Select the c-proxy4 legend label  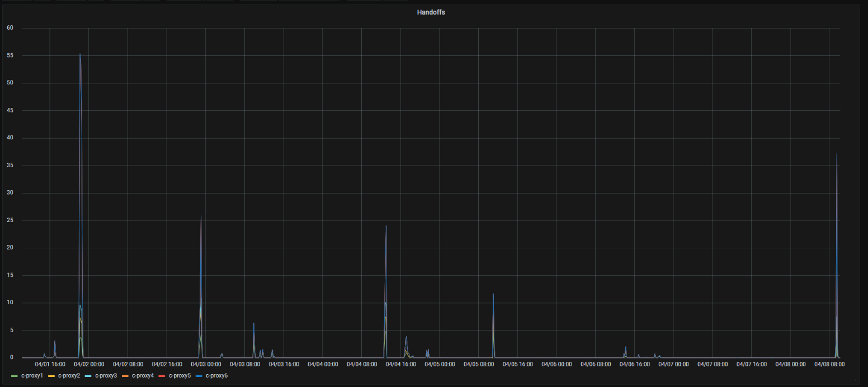(x=143, y=375)
